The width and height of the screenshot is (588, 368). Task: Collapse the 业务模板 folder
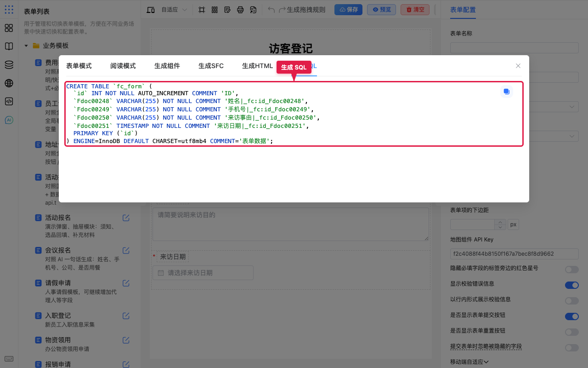pyautogui.click(x=26, y=46)
